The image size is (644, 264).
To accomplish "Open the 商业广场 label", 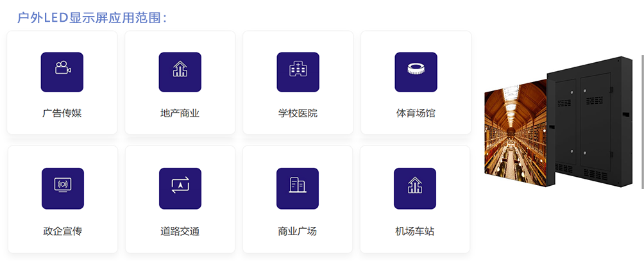I will point(298,231).
